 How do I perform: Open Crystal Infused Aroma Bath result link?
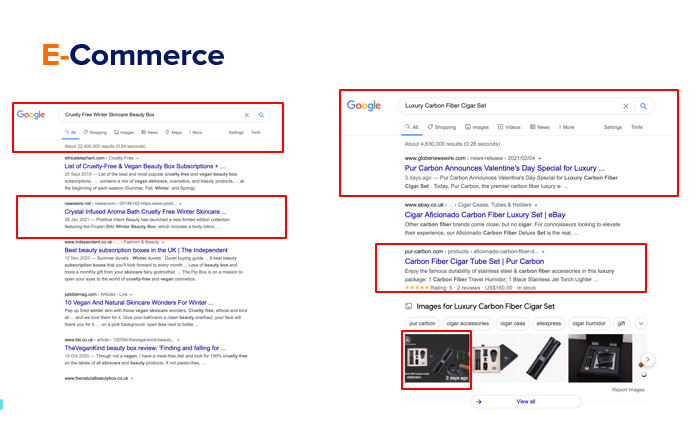tap(145, 212)
